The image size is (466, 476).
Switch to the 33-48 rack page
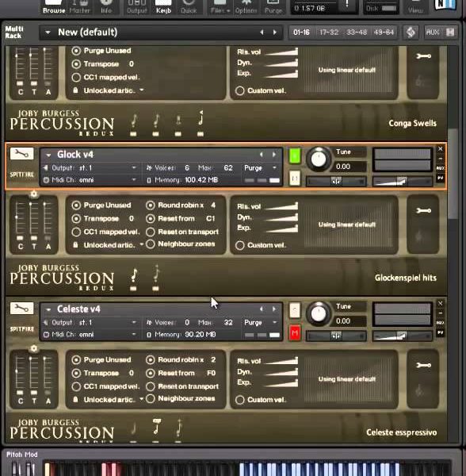point(357,33)
